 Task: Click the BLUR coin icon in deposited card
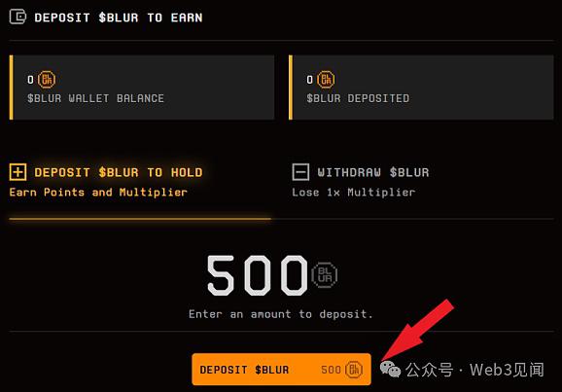tap(326, 80)
